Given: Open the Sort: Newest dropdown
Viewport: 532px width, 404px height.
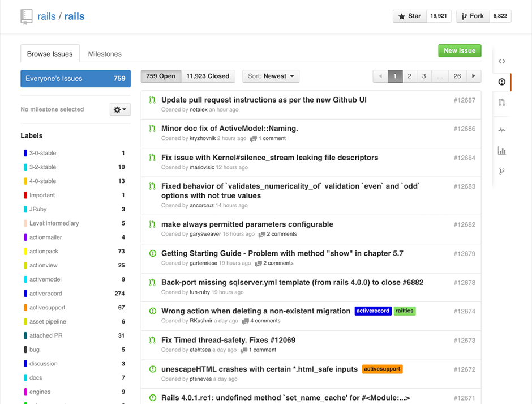Looking at the screenshot, I should coord(271,76).
